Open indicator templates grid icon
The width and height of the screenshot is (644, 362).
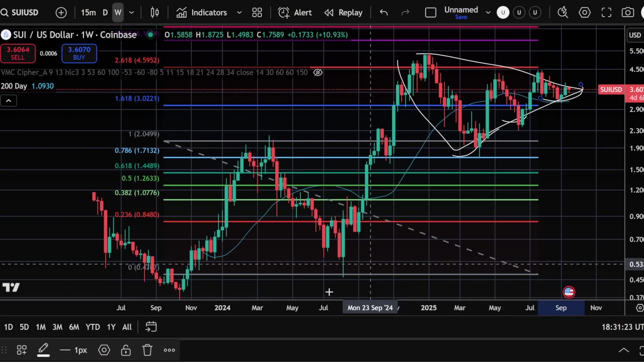click(257, 13)
